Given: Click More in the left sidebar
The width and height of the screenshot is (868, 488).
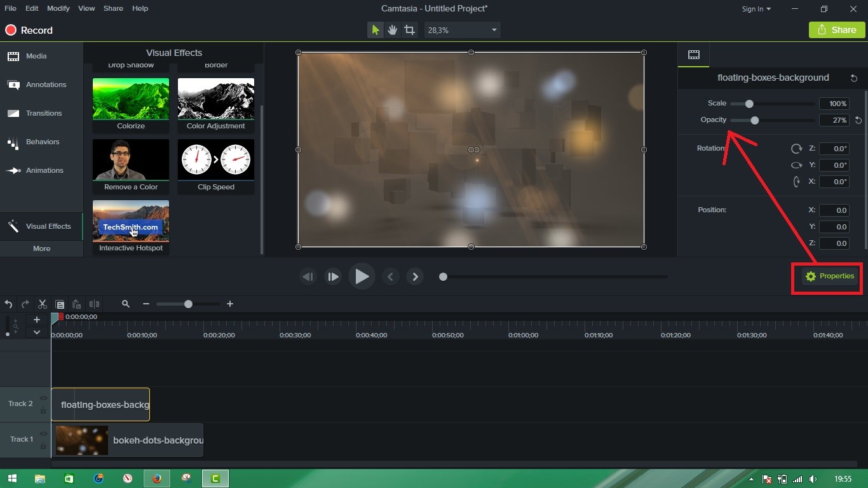Looking at the screenshot, I should (x=41, y=248).
